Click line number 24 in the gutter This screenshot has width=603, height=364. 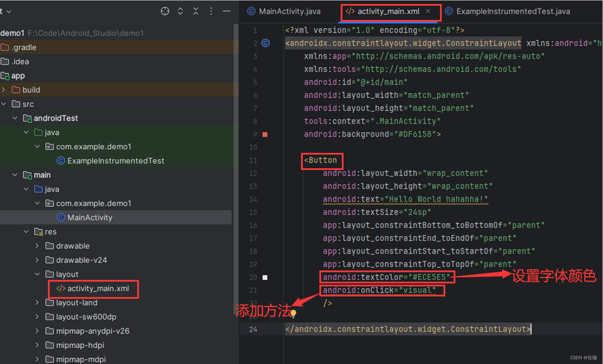(x=253, y=329)
